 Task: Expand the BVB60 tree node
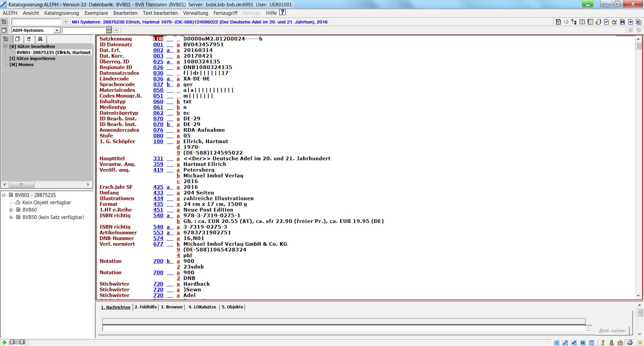[x=11, y=210]
